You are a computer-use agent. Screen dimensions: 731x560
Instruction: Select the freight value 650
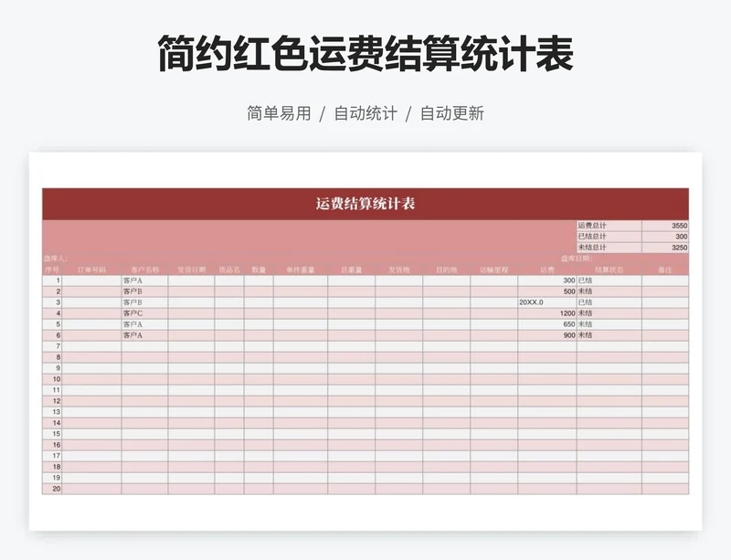[547, 324]
